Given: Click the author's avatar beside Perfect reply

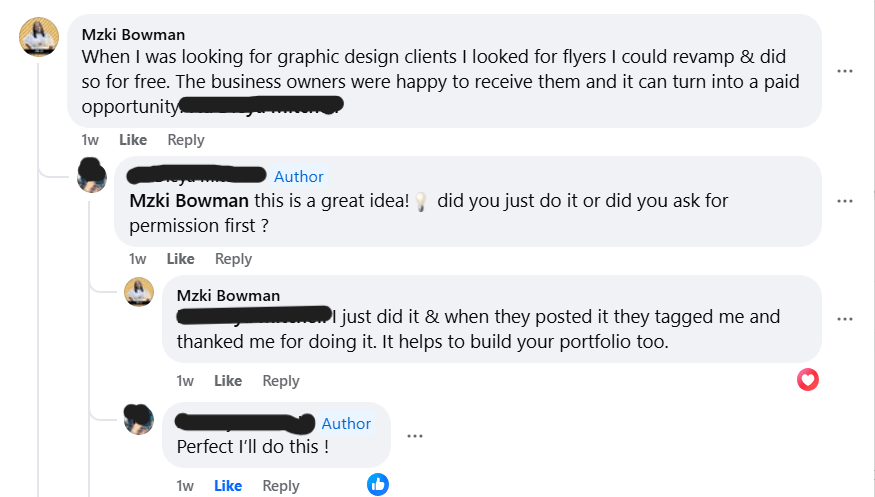Looking at the screenshot, I should 138,418.
